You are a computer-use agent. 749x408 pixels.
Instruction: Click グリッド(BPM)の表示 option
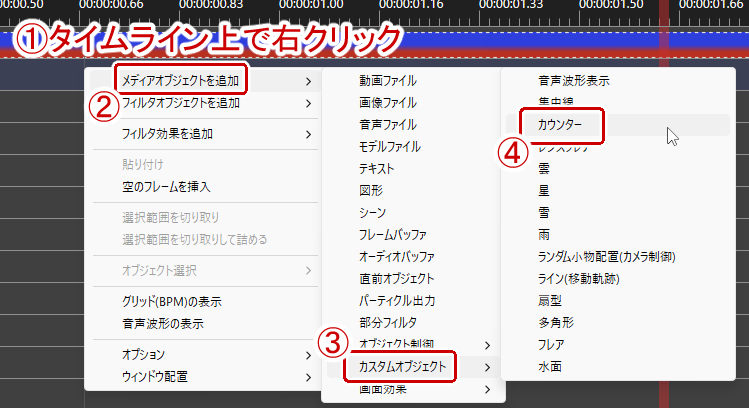(203, 301)
